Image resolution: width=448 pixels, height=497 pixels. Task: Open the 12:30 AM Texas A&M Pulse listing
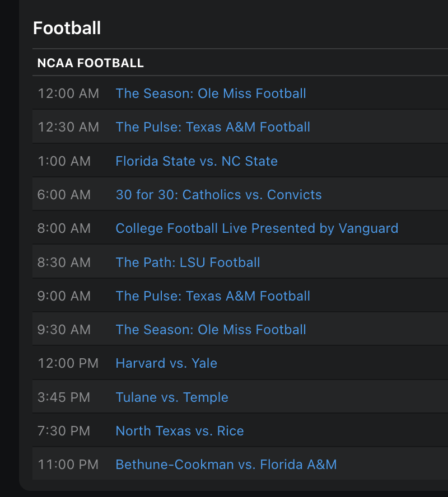click(213, 127)
